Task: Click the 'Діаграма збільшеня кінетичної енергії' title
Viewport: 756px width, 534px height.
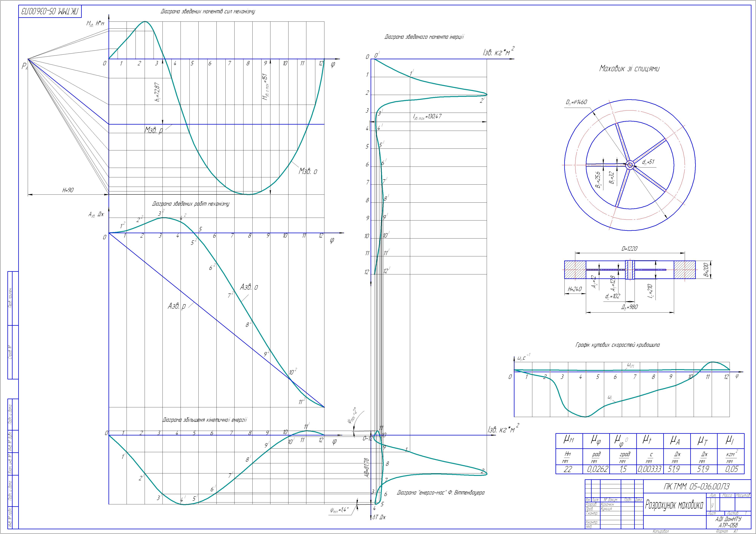Action: pyautogui.click(x=205, y=420)
